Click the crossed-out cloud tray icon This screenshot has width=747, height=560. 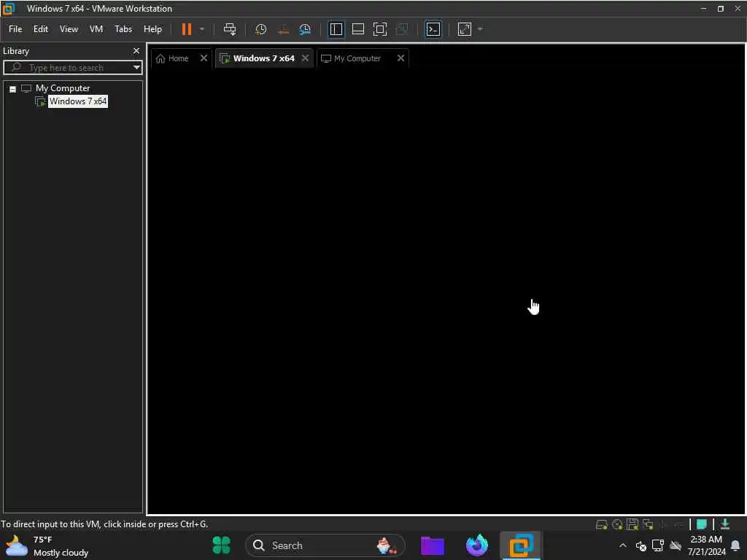676,545
